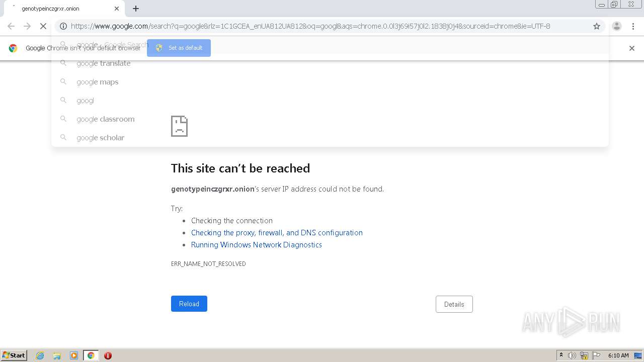Click search icon beside 'google scholar'
Image resolution: width=644 pixels, height=362 pixels.
(x=63, y=137)
